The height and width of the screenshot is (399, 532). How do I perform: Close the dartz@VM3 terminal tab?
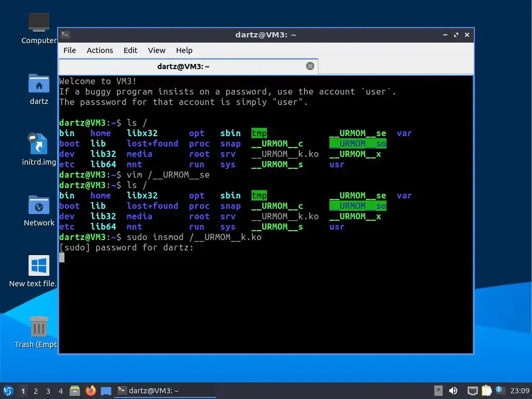[310, 66]
